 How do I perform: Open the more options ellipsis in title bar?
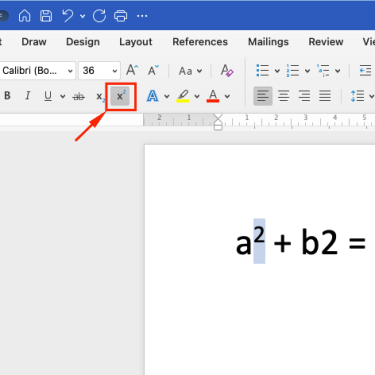pos(142,16)
